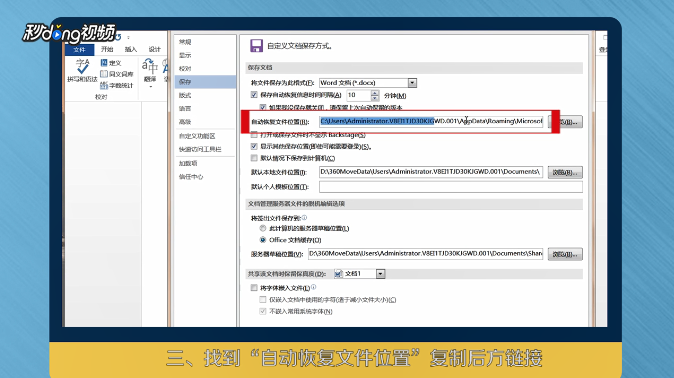Toggle 默认情况下保存到计算机 checkbox
The width and height of the screenshot is (674, 378).
[254, 158]
